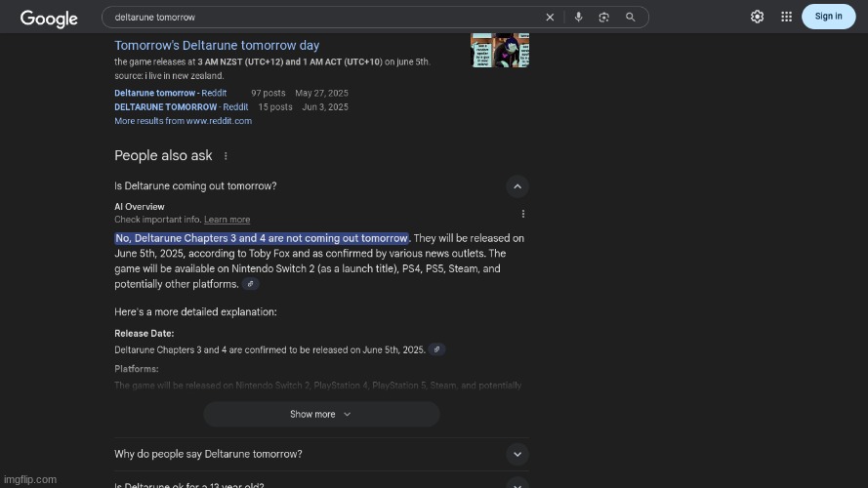Image resolution: width=868 pixels, height=488 pixels.
Task: Click Sign in button
Action: (828, 16)
